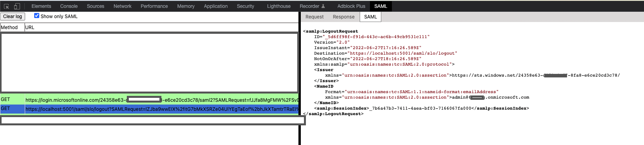The height and width of the screenshot is (145, 644).
Task: Click the closing samlp:LogoutRequest tag
Action: coord(333,114)
